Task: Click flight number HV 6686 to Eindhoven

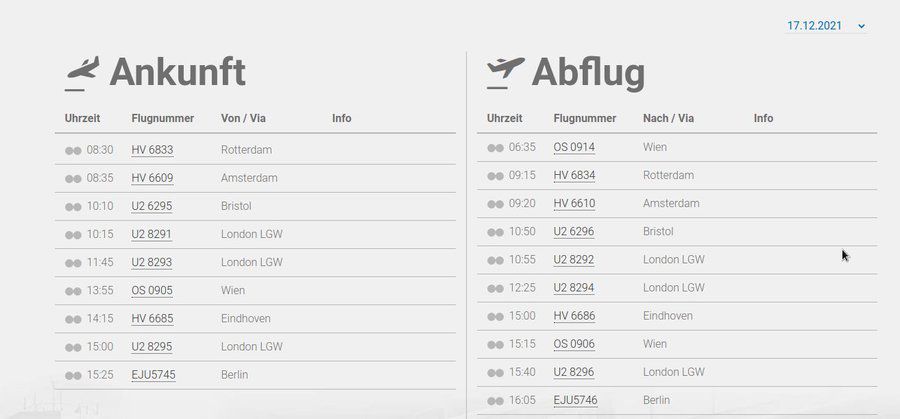Action: tap(574, 316)
